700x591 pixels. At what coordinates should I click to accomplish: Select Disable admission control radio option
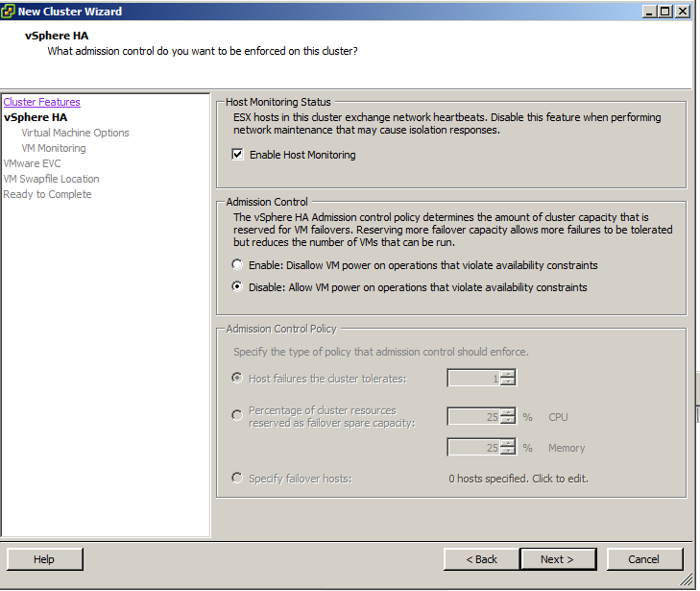coord(237,287)
